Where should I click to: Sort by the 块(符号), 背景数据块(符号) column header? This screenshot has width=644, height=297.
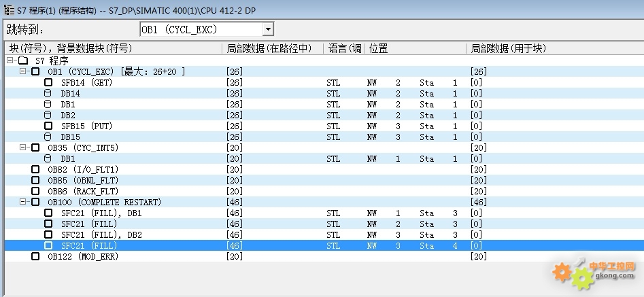114,49
